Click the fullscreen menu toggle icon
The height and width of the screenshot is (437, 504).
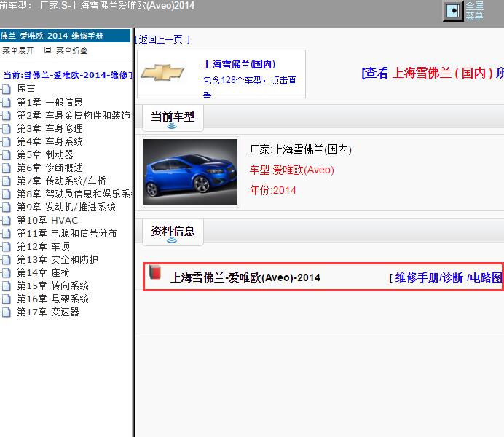[x=453, y=11]
